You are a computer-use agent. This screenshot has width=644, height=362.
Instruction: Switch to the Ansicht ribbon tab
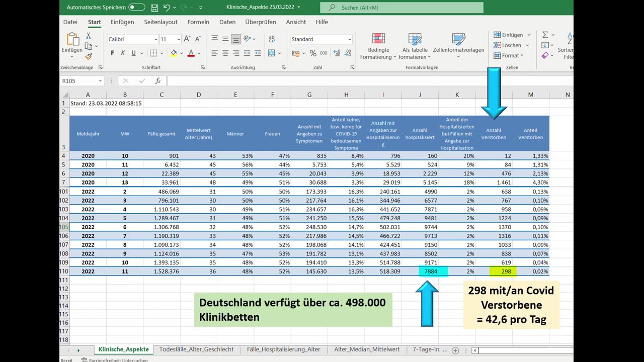tap(296, 22)
